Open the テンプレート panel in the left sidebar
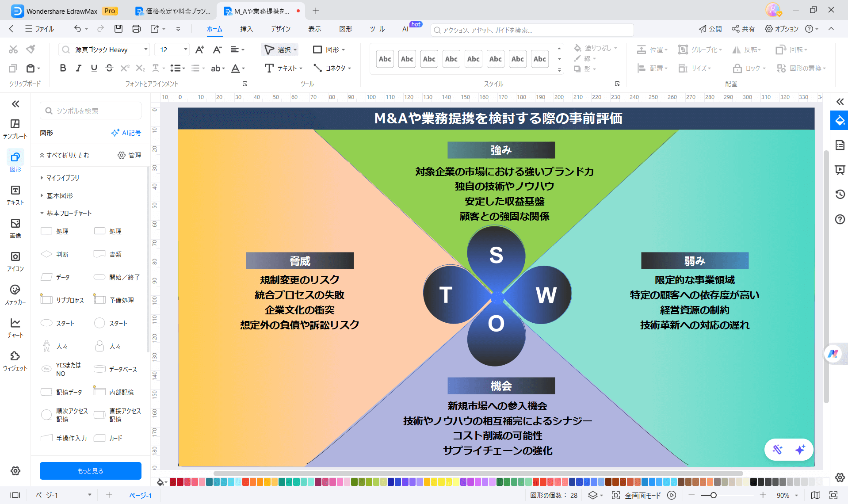This screenshot has height=504, width=848. (x=15, y=124)
